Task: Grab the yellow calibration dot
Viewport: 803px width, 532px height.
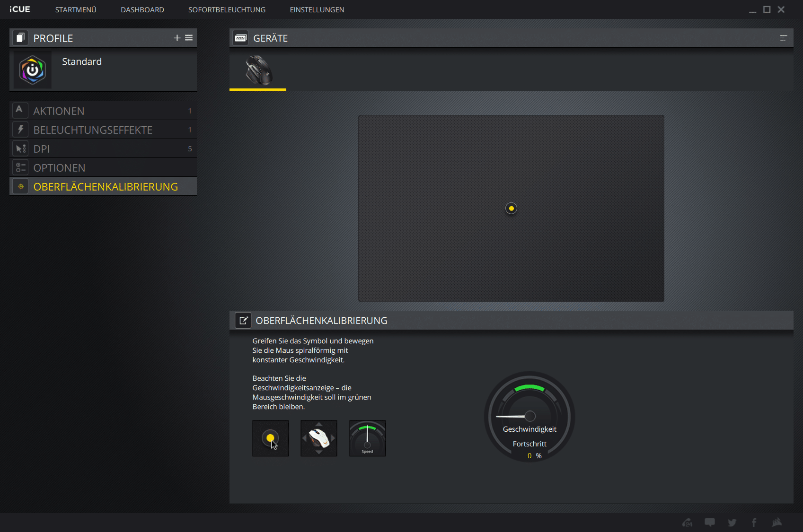Action: coord(511,209)
